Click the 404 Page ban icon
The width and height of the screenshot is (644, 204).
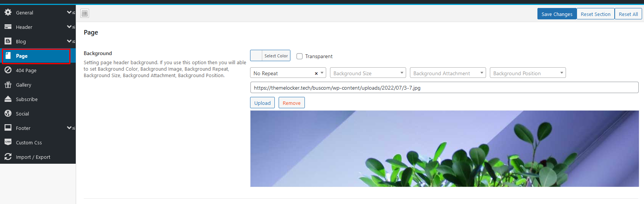click(x=8, y=70)
